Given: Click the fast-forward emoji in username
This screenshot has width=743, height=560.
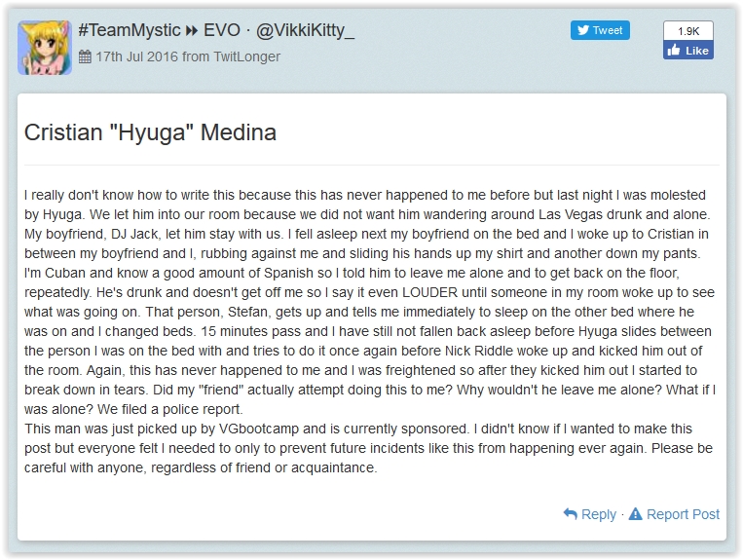Looking at the screenshot, I should click(193, 31).
